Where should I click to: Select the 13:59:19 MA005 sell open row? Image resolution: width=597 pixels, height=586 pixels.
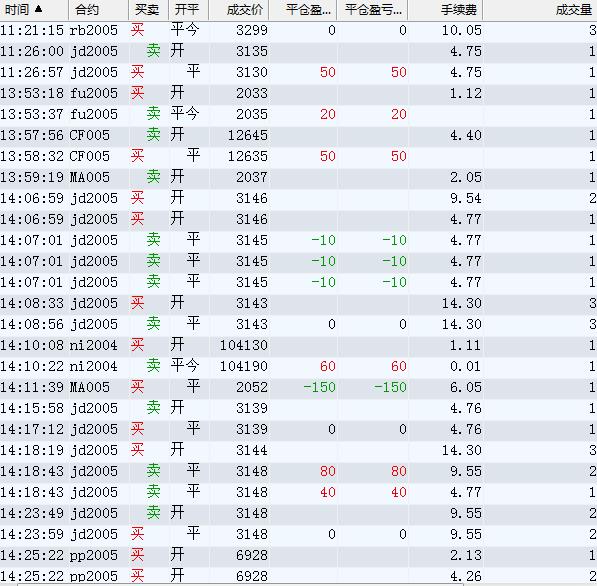point(298,177)
